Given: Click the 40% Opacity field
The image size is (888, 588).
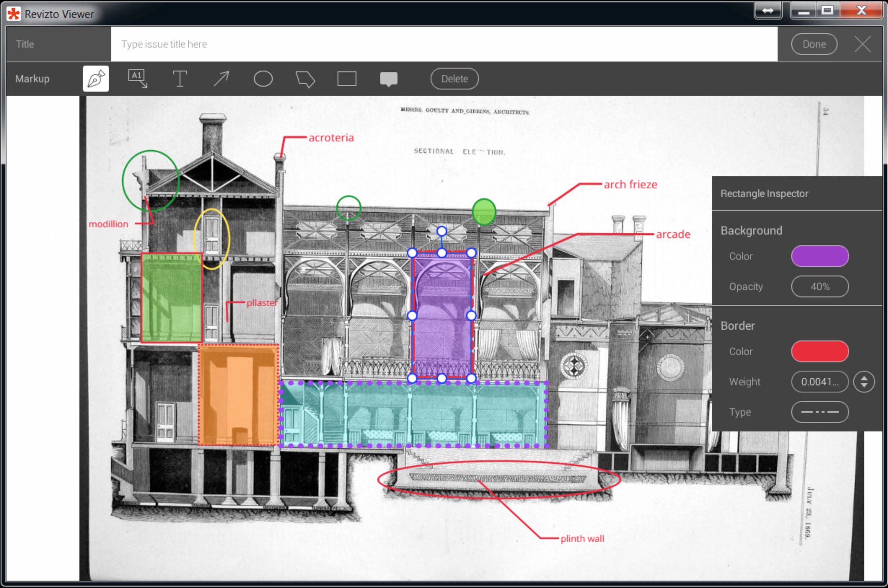Looking at the screenshot, I should click(820, 286).
